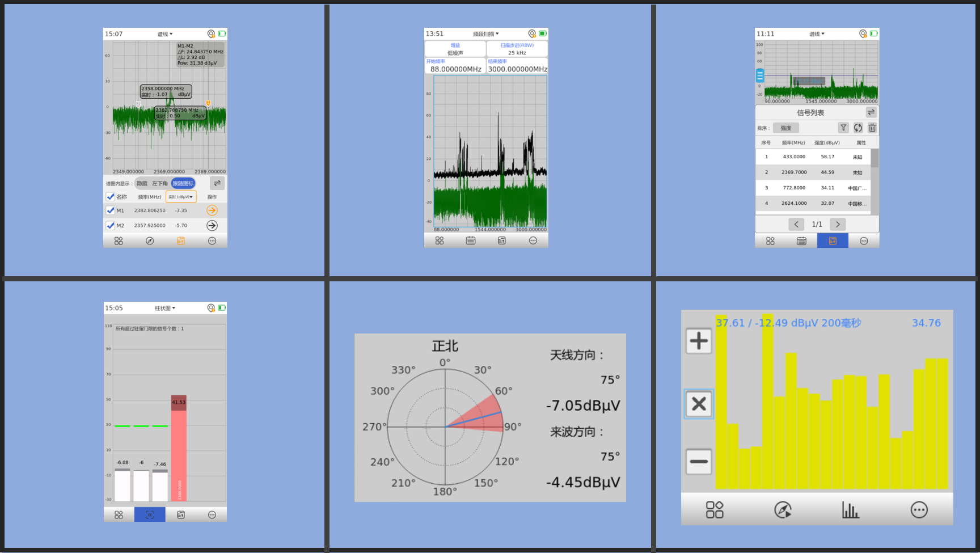Select signal row 772.8000 MHz

(x=813, y=188)
